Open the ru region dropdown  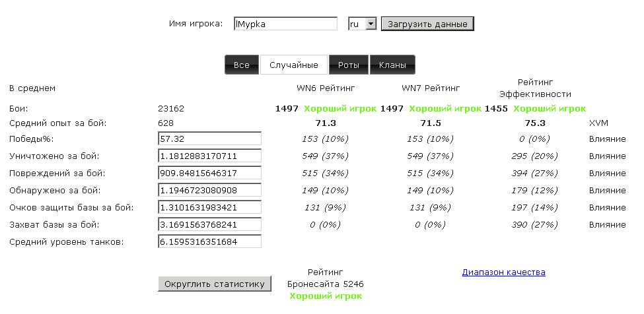pyautogui.click(x=362, y=24)
